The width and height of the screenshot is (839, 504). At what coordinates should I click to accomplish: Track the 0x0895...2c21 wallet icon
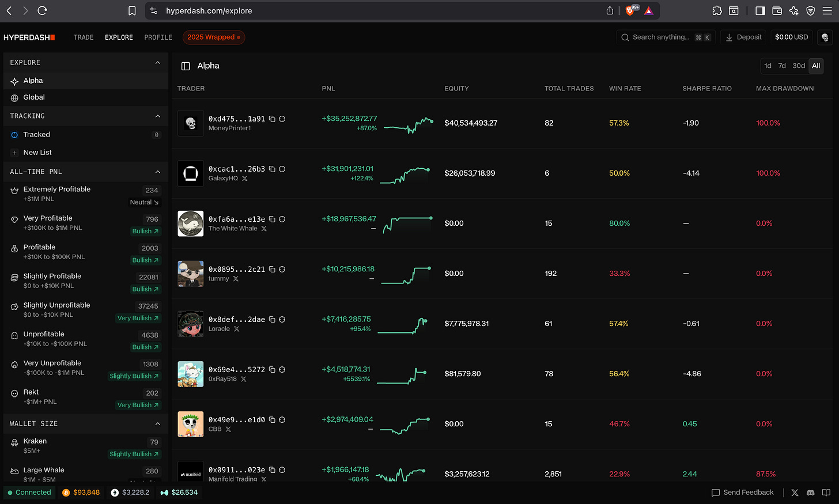(x=282, y=270)
